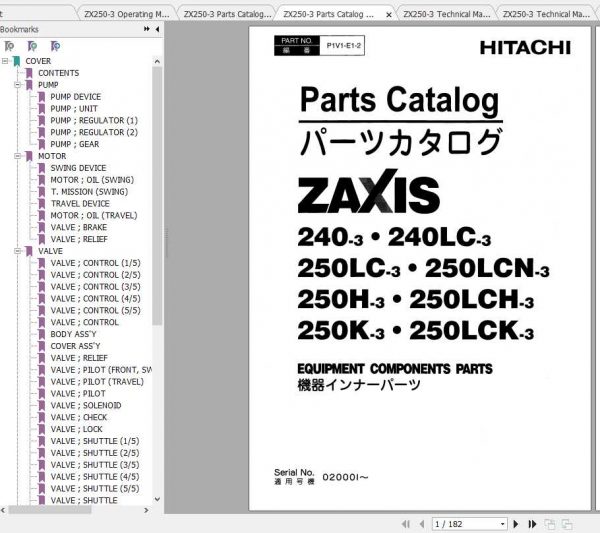The width and height of the screenshot is (600, 533).
Task: Open the CONTENTS bookmark
Action: point(59,73)
